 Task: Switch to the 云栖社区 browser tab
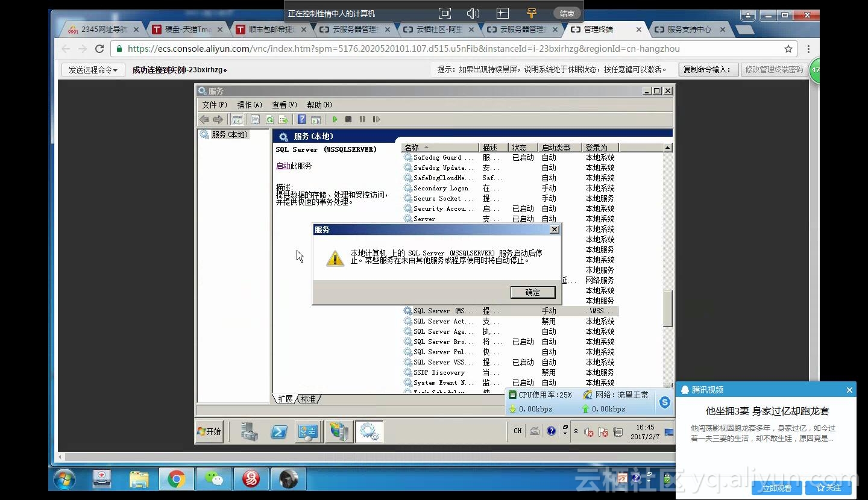click(x=439, y=29)
